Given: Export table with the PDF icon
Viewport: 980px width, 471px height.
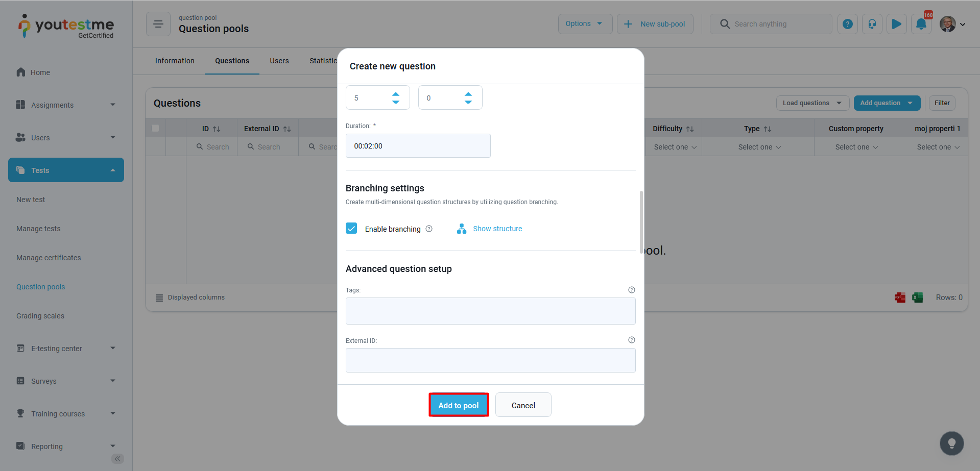Looking at the screenshot, I should [900, 298].
